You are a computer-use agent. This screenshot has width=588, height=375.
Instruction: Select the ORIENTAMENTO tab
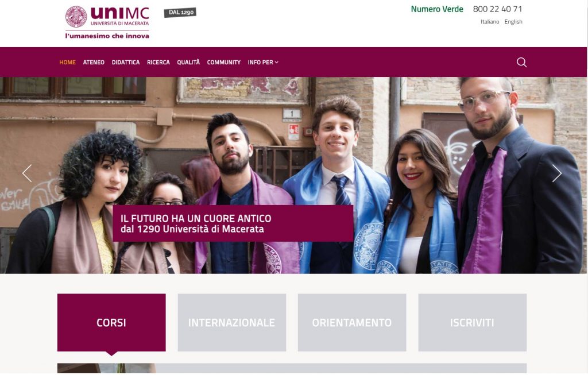352,323
